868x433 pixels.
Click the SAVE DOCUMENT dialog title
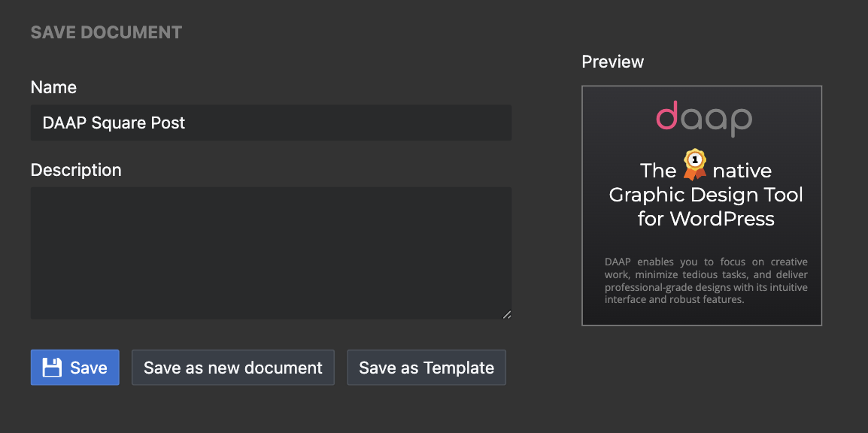(106, 32)
